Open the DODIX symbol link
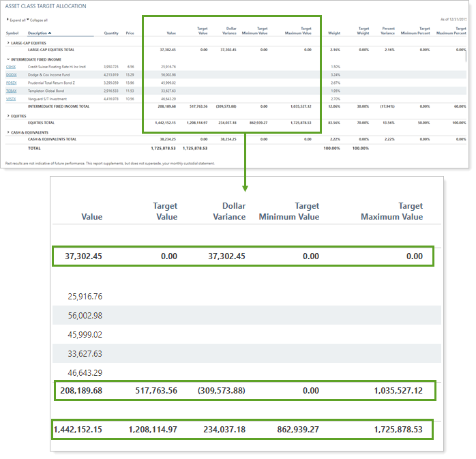This screenshot has width=476, height=459. click(11, 74)
